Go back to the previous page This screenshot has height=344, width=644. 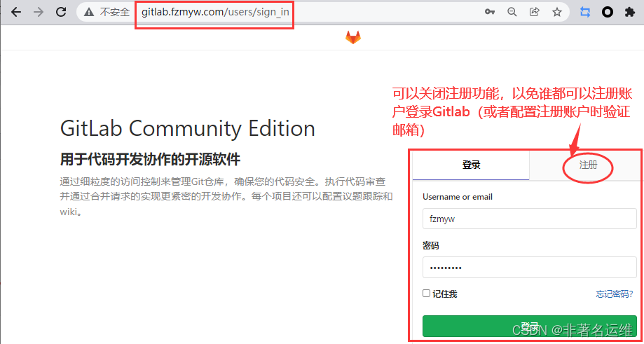point(16,13)
